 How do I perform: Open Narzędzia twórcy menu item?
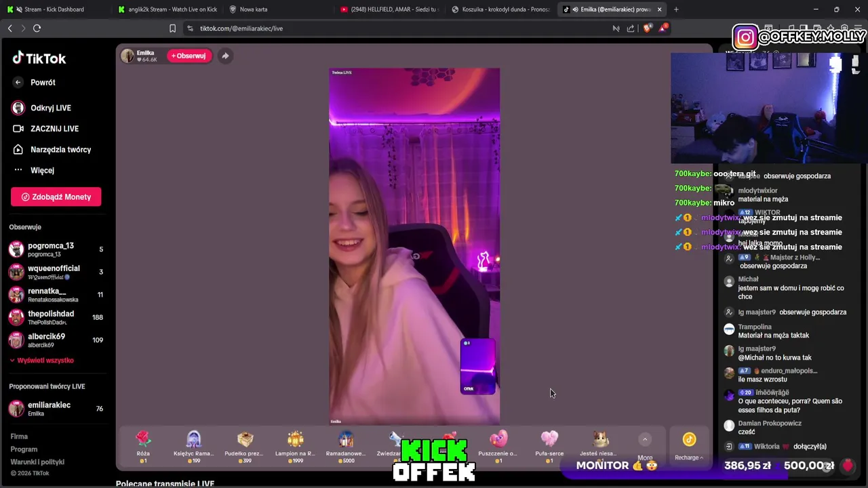(x=52, y=149)
